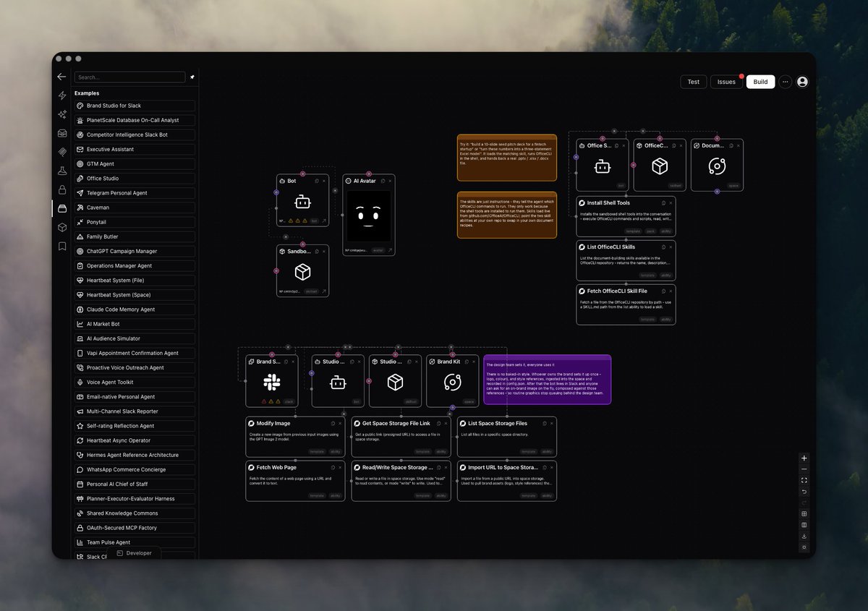
Task: Click in the Search examples field
Action: (129, 77)
